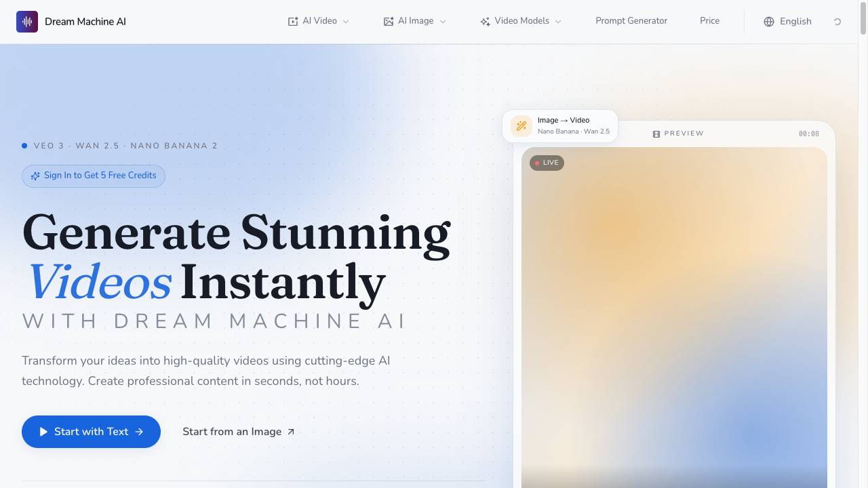Click the play icon in Start with Text
Viewport: 868px width, 488px height.
tap(43, 432)
